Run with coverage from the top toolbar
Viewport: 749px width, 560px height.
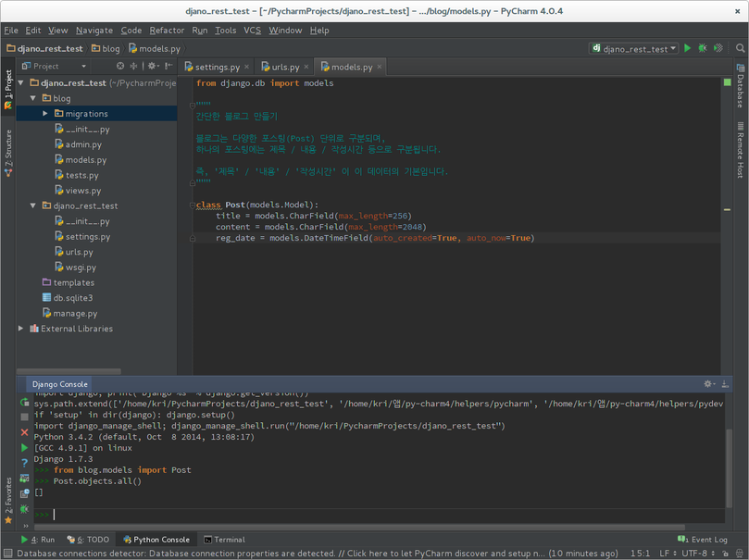coord(718,48)
